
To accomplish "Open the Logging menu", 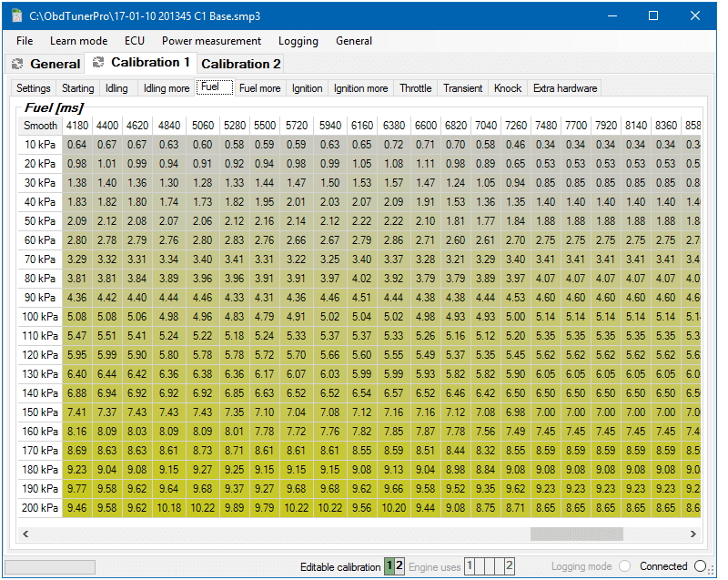I will (x=298, y=41).
